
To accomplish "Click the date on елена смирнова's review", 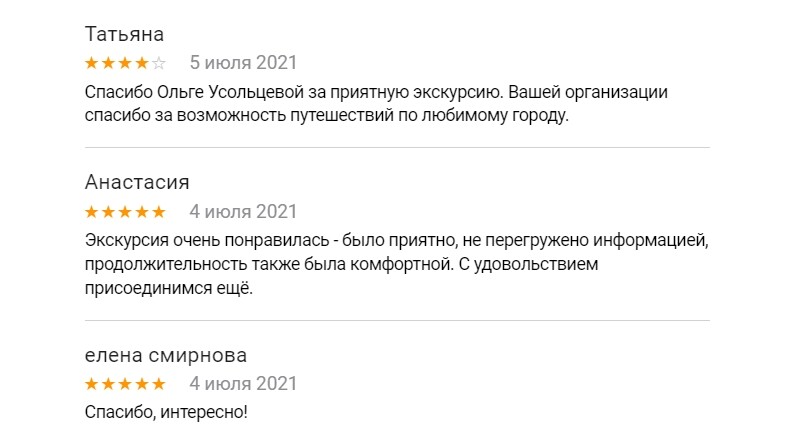I will [243, 384].
